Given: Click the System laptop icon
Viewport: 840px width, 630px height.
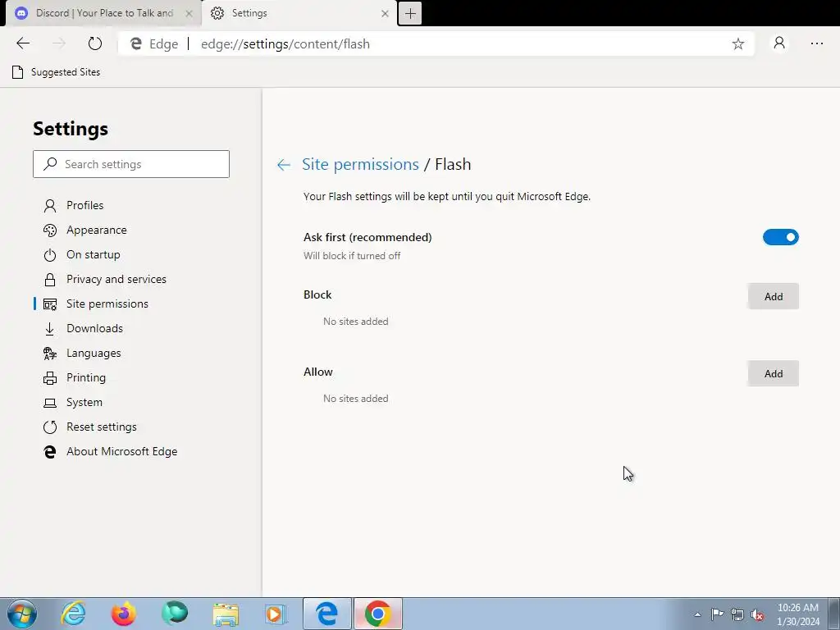Looking at the screenshot, I should pos(50,402).
